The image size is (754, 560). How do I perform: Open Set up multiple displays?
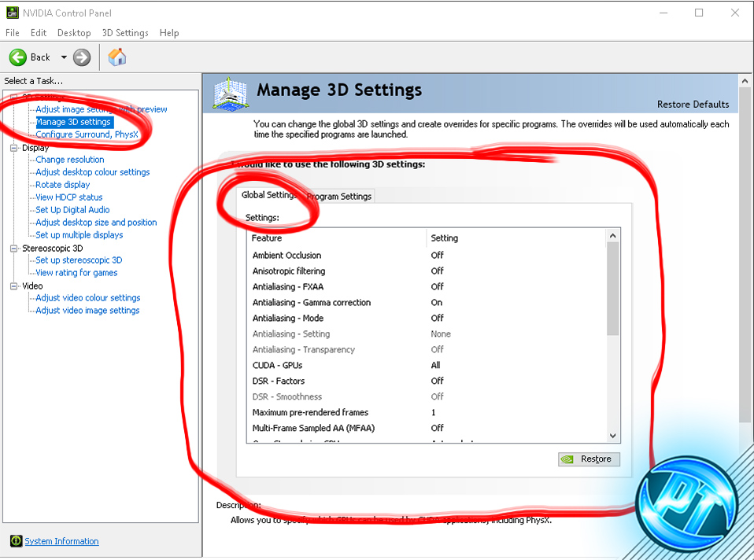(x=79, y=235)
